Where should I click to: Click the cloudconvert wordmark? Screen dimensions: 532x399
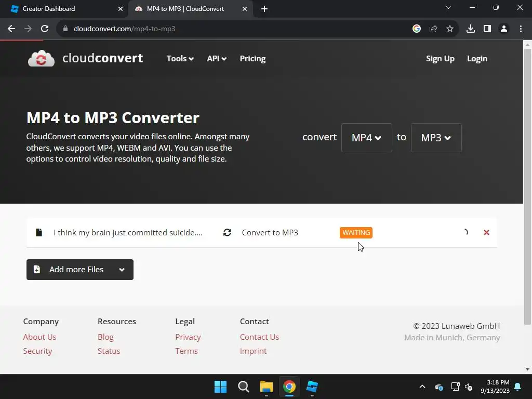pyautogui.click(x=102, y=58)
